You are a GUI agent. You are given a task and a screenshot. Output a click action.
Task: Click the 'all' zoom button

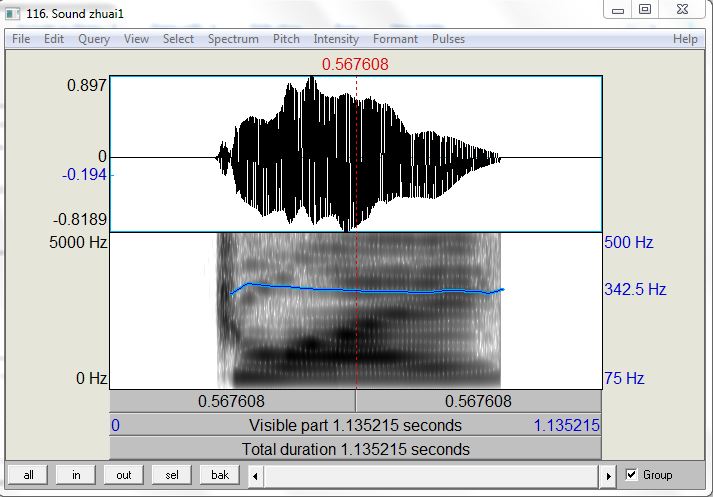click(x=28, y=475)
